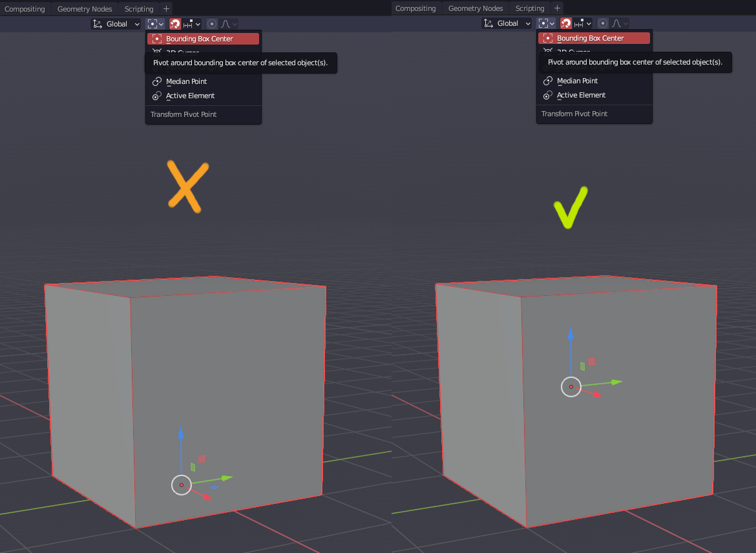Add a new workspace with the plus button
Viewport: 756px width, 553px height.
167,8
